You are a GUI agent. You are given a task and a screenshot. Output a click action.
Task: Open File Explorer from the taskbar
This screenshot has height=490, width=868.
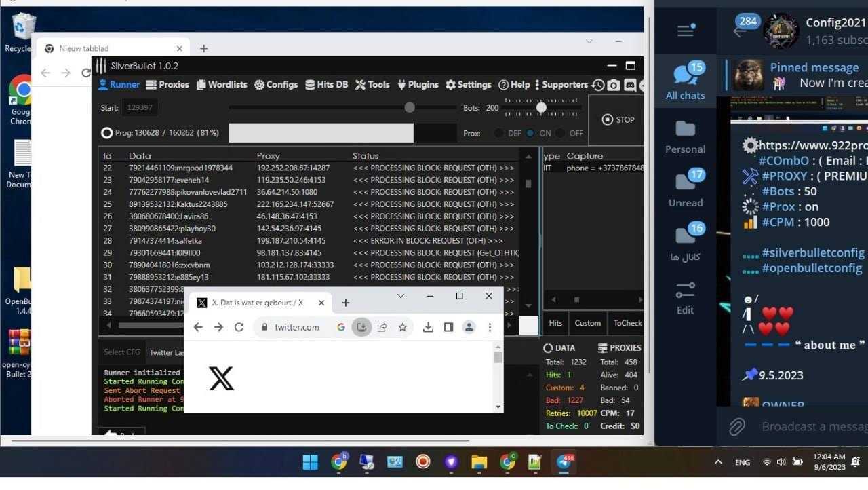[479, 462]
